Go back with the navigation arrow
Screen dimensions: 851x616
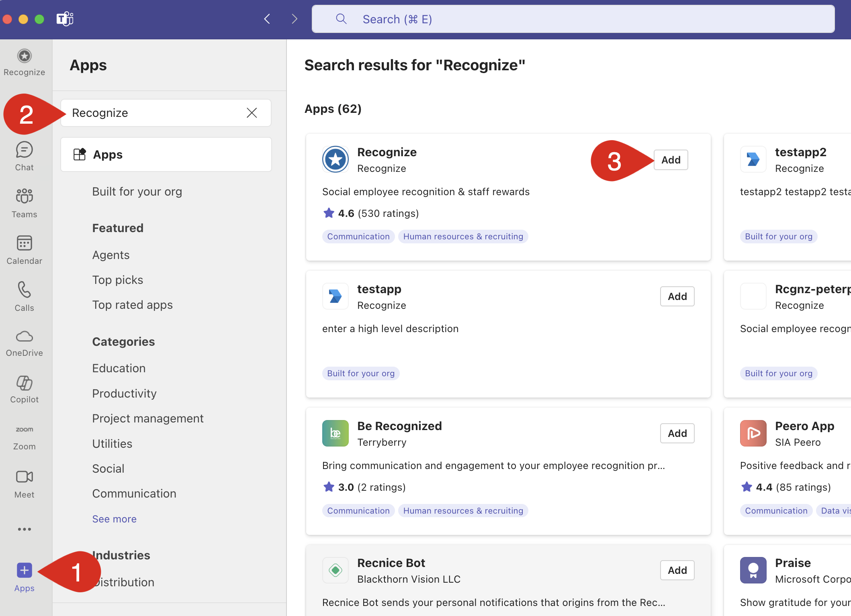pyautogui.click(x=267, y=19)
